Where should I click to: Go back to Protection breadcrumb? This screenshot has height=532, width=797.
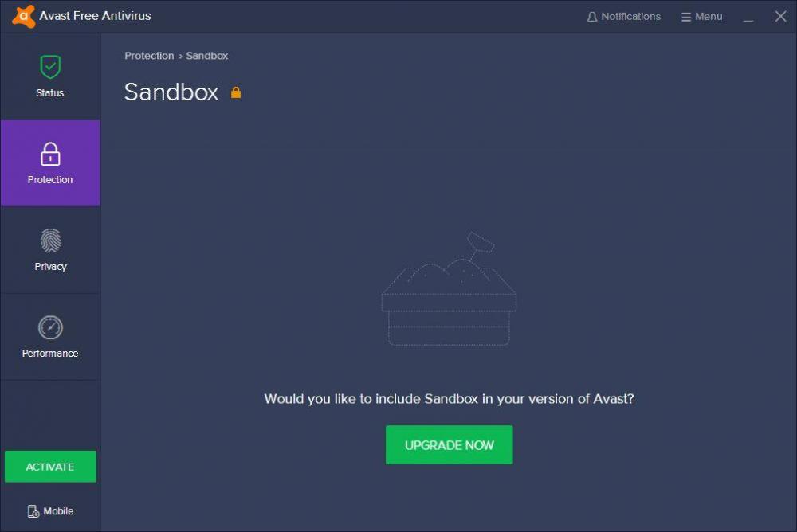149,56
